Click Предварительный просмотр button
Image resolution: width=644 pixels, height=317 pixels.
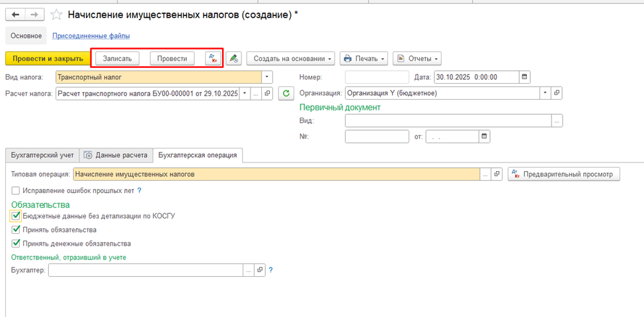[x=564, y=174]
